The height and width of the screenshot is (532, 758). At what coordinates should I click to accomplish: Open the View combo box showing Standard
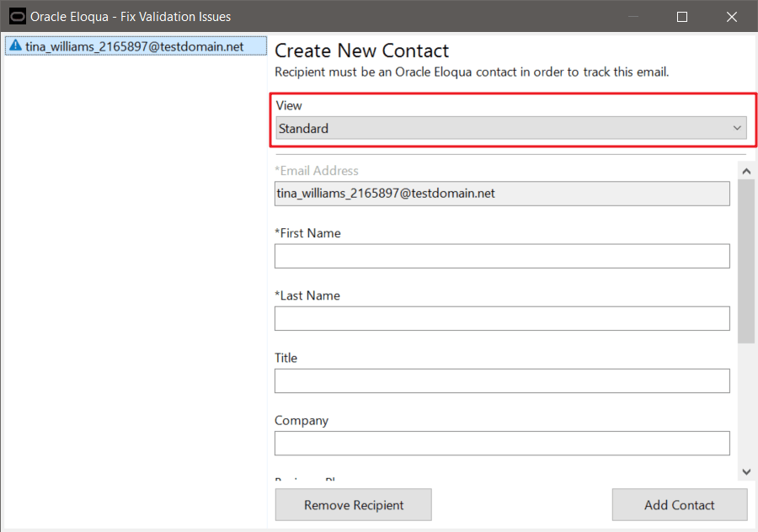(x=505, y=128)
